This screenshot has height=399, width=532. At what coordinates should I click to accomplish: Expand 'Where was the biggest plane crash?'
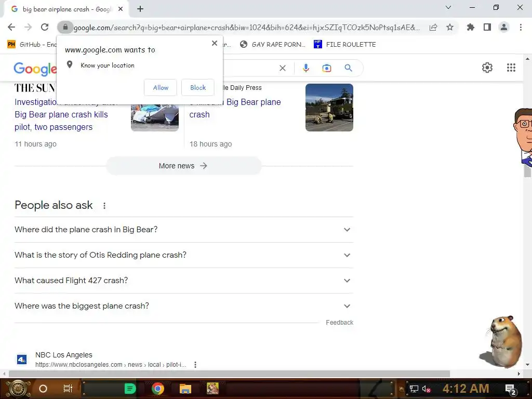point(184,306)
